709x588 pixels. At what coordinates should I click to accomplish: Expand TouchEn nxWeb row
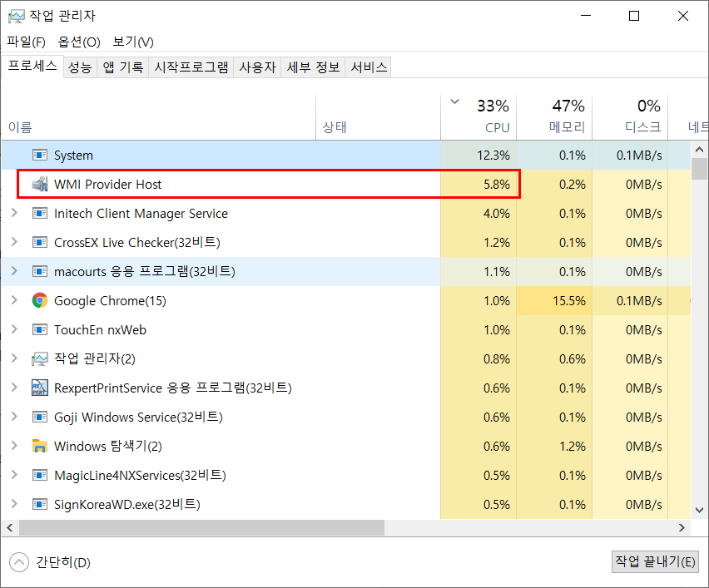14,329
